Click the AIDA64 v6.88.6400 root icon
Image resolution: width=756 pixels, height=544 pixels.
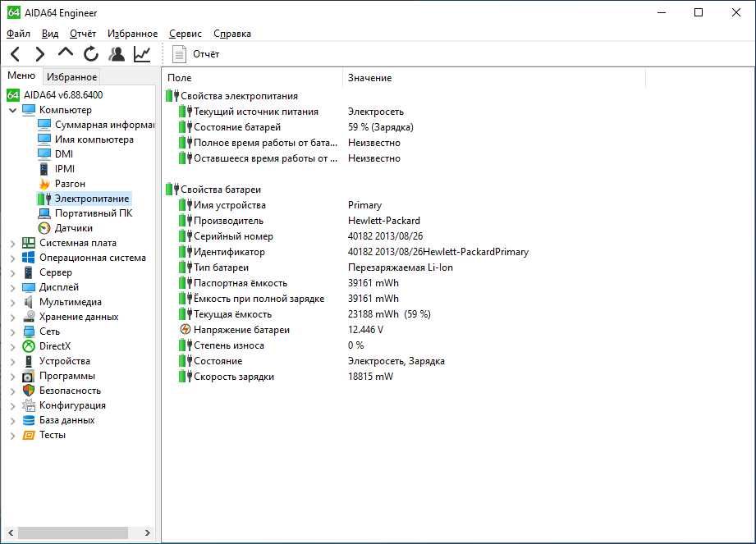pos(13,95)
